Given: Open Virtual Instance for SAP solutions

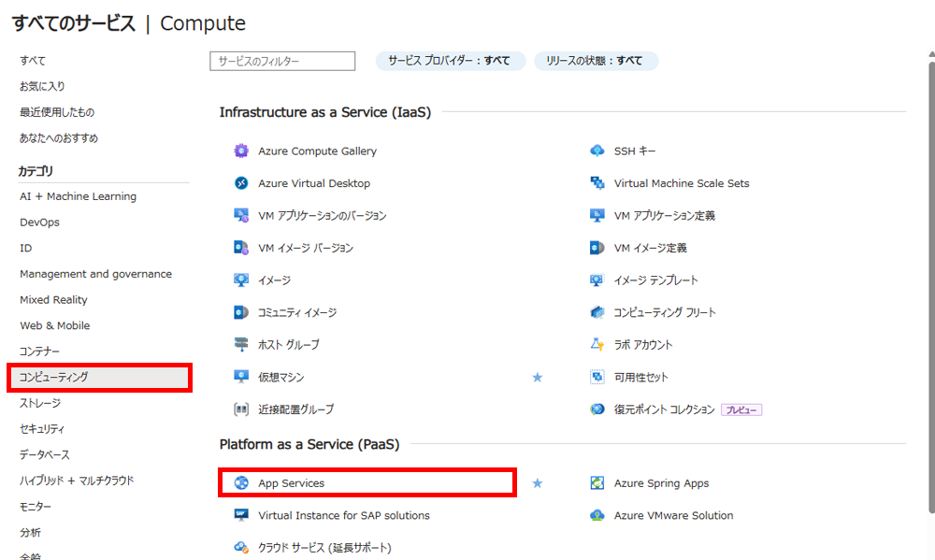Looking at the screenshot, I should pos(343,515).
